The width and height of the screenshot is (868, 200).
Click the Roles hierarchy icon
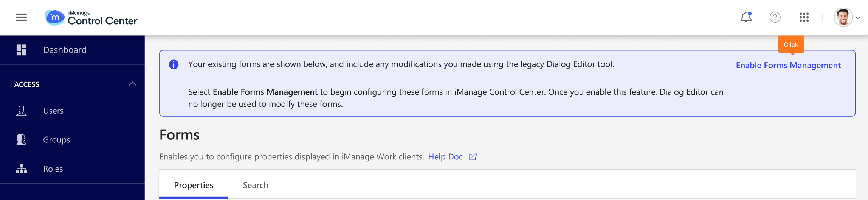[22, 169]
